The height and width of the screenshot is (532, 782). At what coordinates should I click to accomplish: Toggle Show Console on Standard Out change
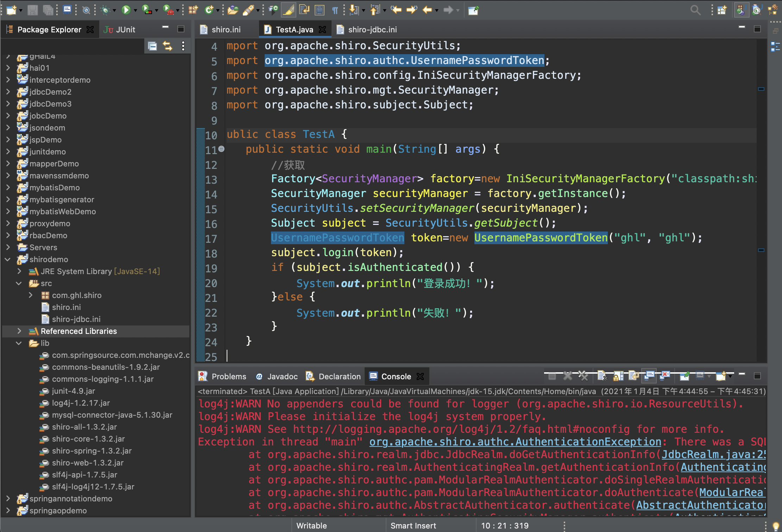tap(649, 376)
